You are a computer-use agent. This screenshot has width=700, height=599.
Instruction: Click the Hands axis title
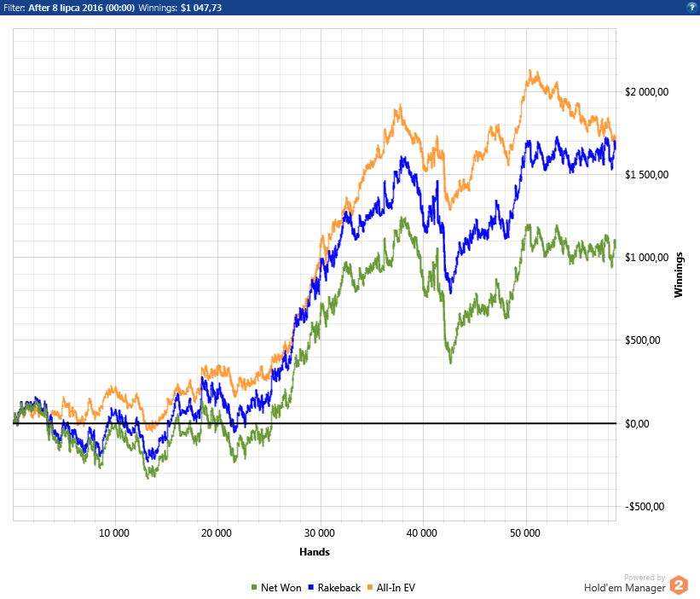click(315, 552)
